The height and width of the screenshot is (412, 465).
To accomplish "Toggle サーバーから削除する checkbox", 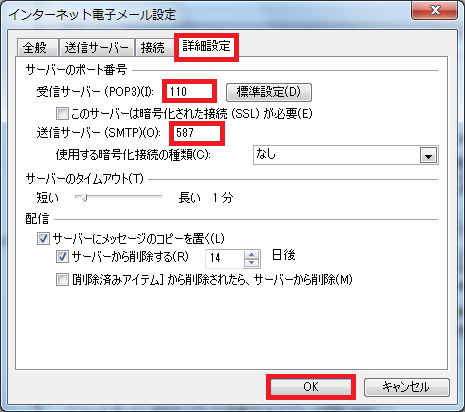I will pyautogui.click(x=62, y=257).
